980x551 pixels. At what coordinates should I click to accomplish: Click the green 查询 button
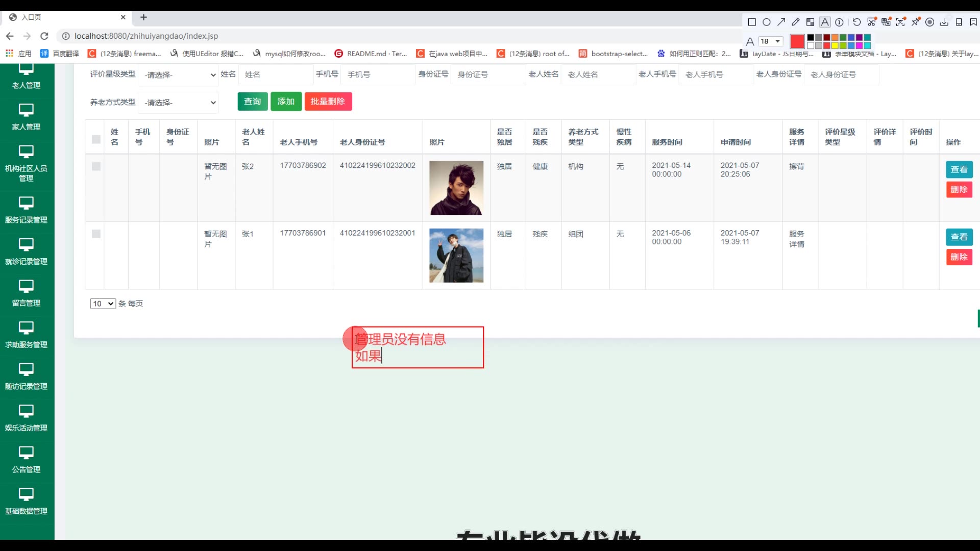(252, 102)
